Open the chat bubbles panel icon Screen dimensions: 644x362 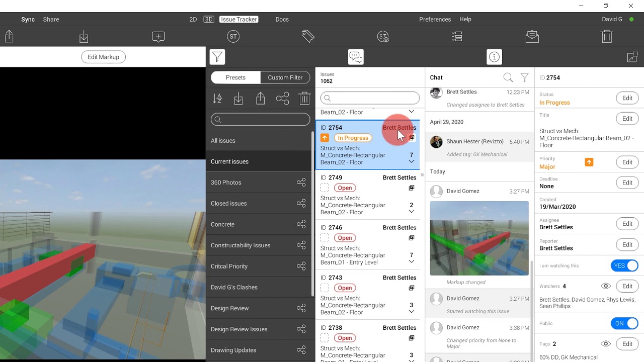356,57
